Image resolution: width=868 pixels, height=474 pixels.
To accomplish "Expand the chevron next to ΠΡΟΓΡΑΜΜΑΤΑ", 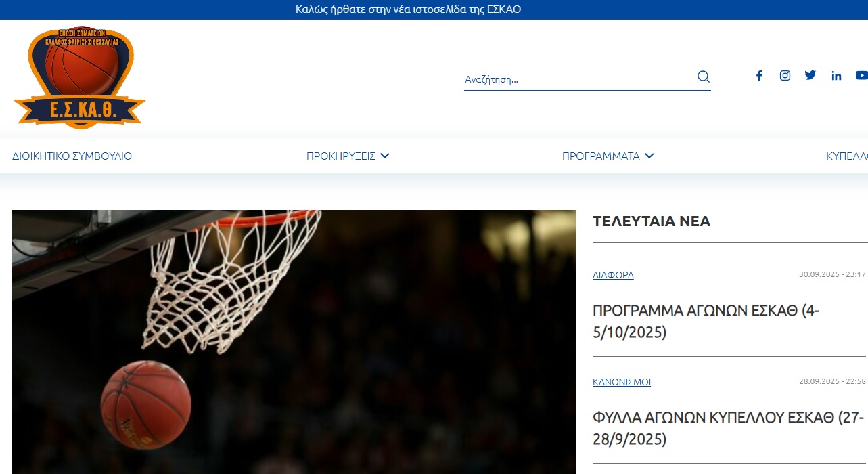I will point(649,156).
